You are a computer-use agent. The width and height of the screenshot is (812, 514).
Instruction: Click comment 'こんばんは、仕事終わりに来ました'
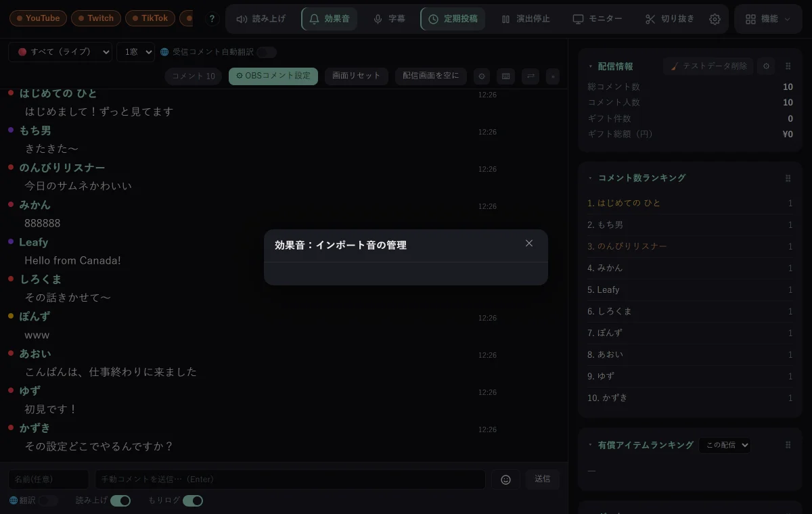click(x=110, y=372)
